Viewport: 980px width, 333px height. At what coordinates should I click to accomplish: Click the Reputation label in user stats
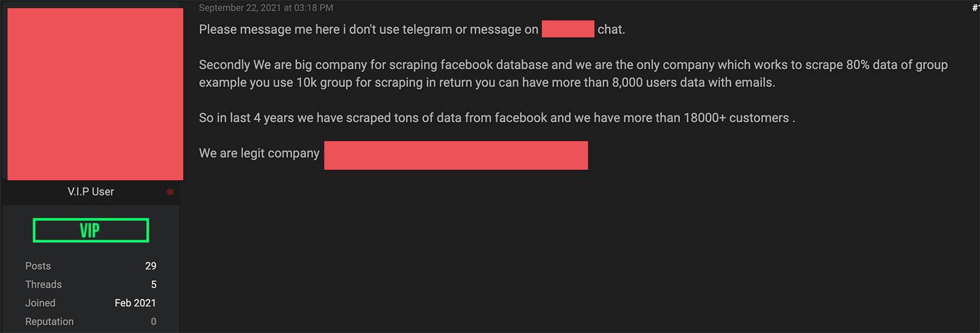50,321
